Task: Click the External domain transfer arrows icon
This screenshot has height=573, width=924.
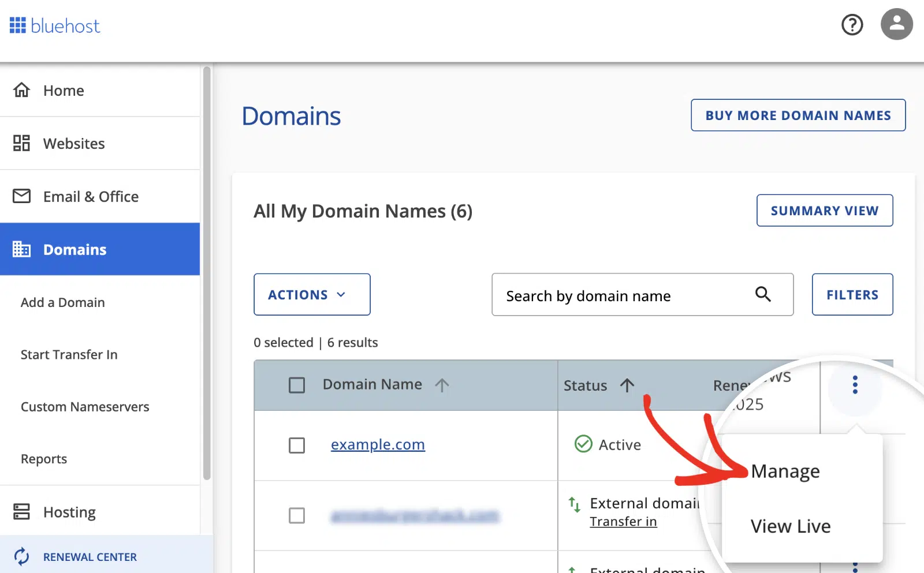Action: [574, 505]
